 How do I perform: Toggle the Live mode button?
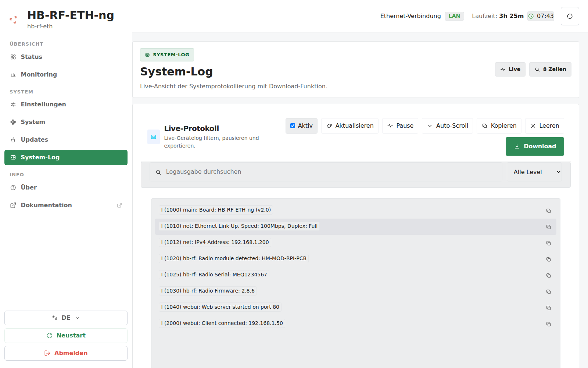(510, 69)
